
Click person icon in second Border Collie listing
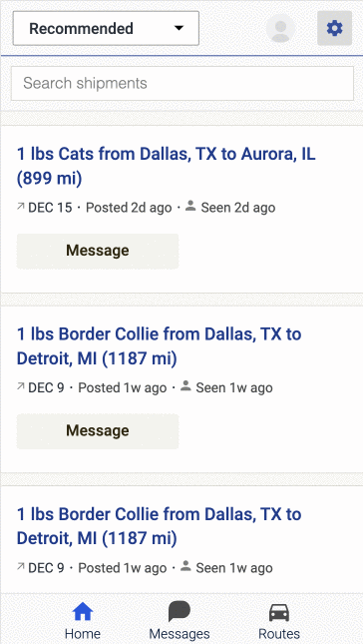(185, 566)
